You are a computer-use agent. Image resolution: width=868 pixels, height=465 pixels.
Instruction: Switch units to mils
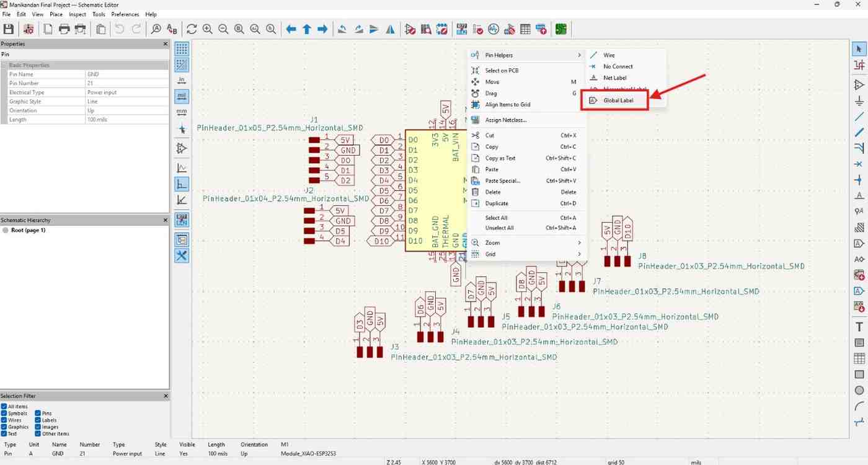click(182, 96)
